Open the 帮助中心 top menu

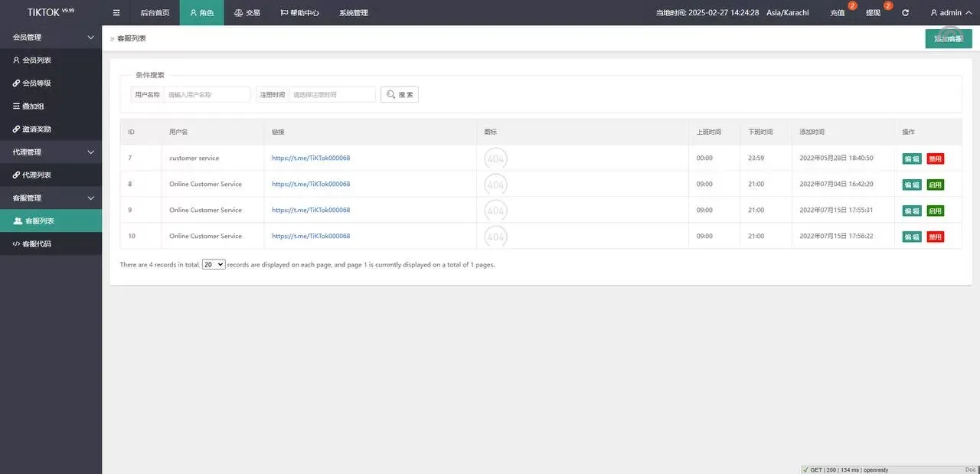[x=299, y=13]
